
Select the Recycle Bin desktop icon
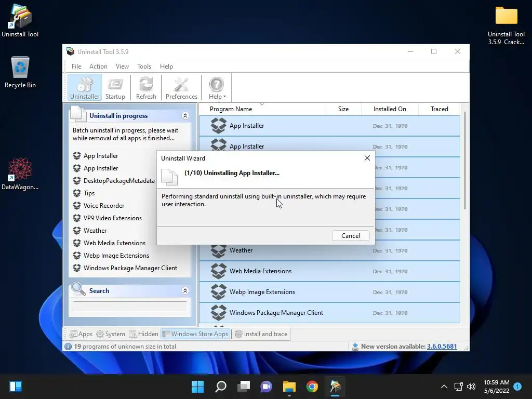[x=20, y=72]
